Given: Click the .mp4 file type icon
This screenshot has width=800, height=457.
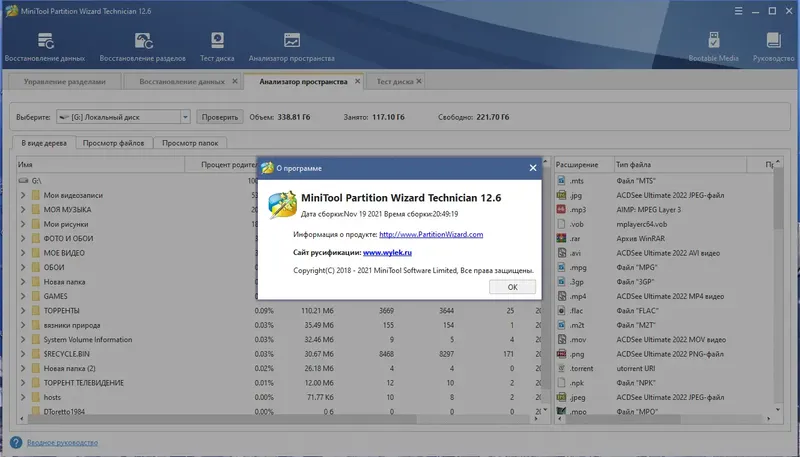Looking at the screenshot, I should point(561,296).
